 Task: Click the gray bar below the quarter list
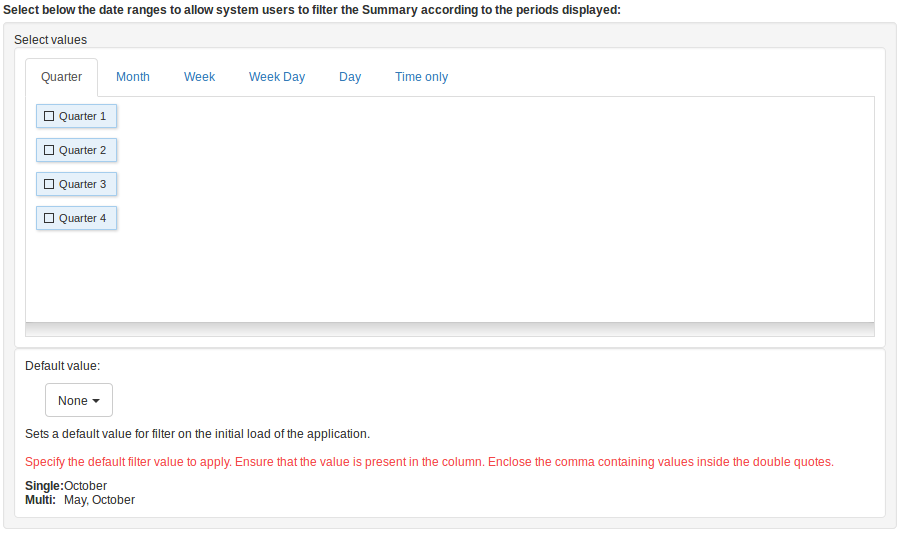pos(449,329)
